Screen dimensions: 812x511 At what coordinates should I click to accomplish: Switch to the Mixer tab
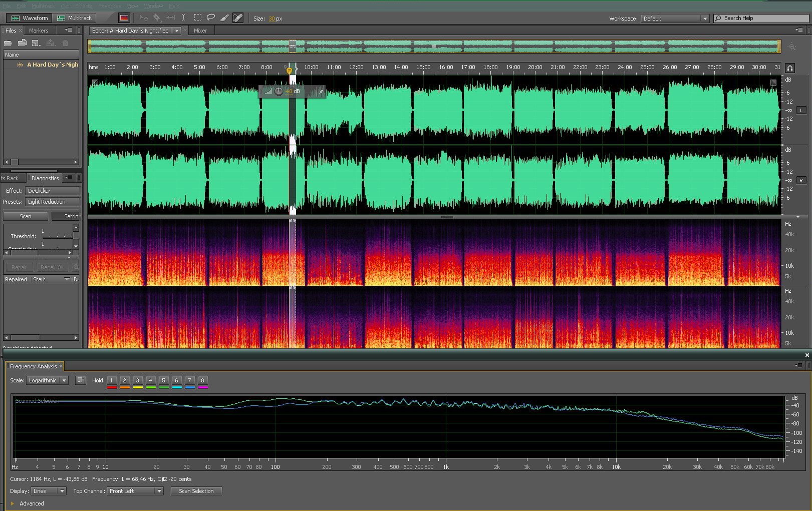[200, 31]
